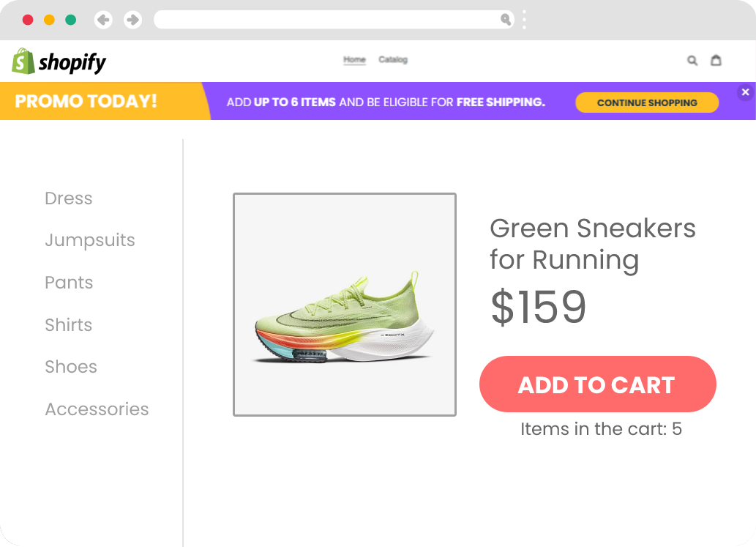Browse the Accessories category

(x=97, y=409)
